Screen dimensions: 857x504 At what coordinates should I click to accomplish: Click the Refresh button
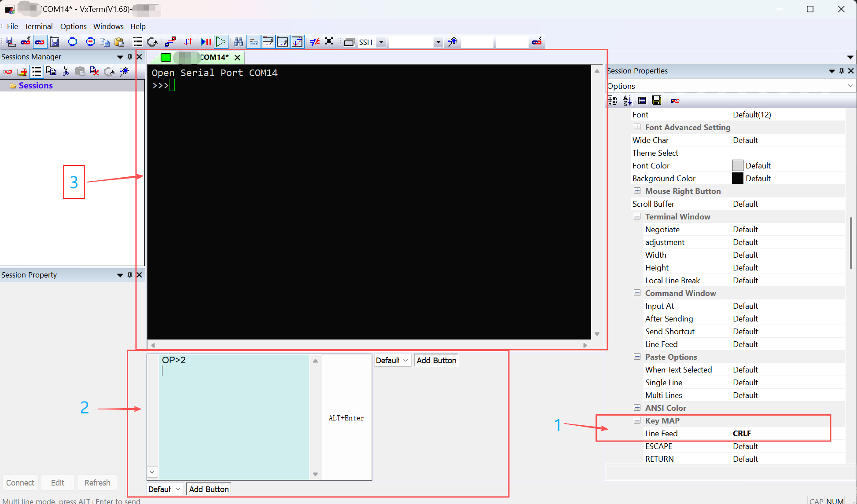click(x=97, y=482)
